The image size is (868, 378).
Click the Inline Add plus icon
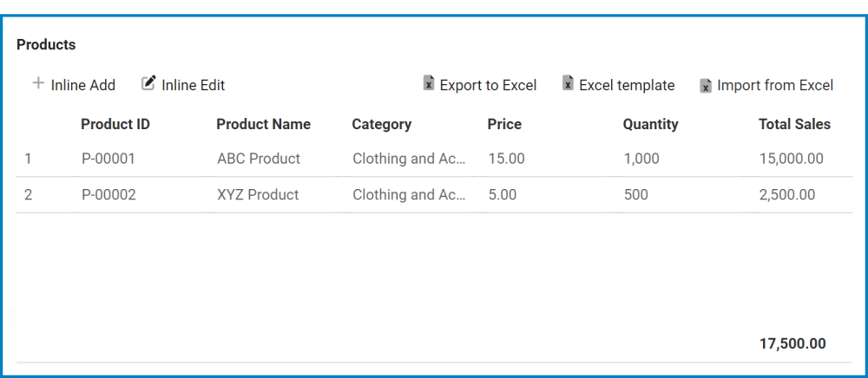pos(38,84)
